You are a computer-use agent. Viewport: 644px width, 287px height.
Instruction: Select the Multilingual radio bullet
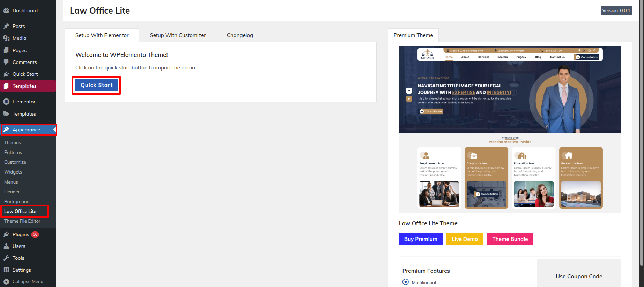(406, 282)
